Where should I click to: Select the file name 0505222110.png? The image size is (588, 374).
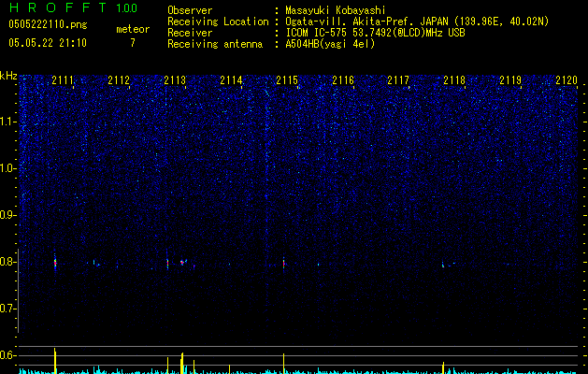(x=48, y=24)
